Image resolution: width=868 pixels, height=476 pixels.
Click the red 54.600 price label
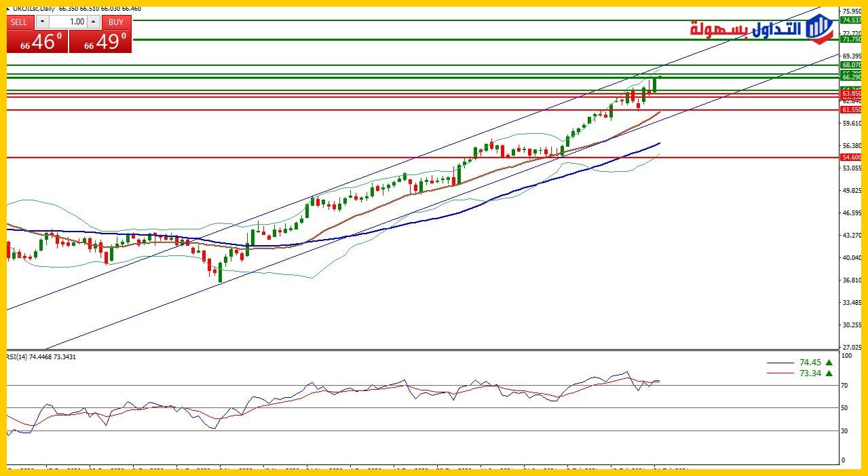(x=851, y=157)
